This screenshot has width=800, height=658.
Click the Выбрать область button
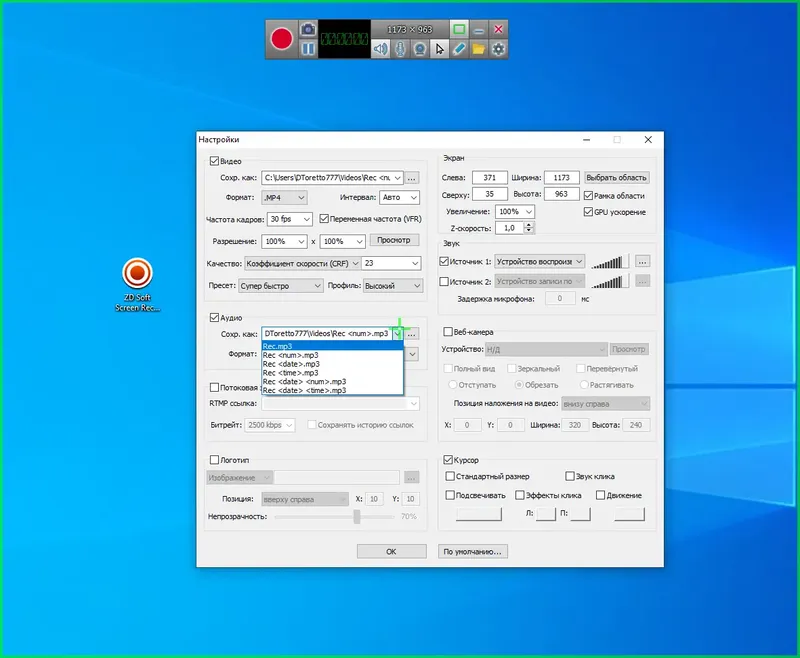coord(616,178)
